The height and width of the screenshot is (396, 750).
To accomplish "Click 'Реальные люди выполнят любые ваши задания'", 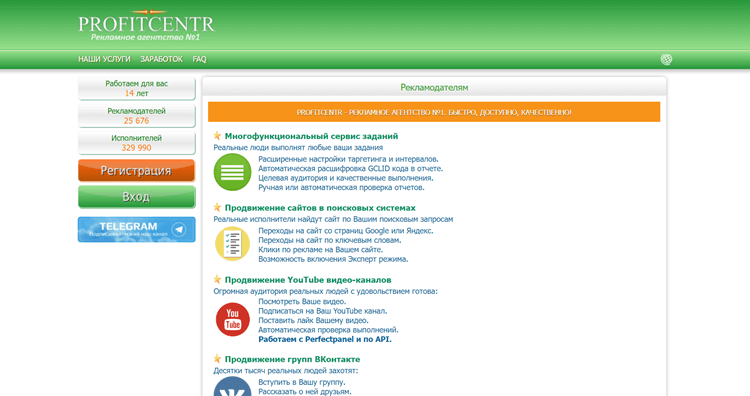I will coord(298,148).
